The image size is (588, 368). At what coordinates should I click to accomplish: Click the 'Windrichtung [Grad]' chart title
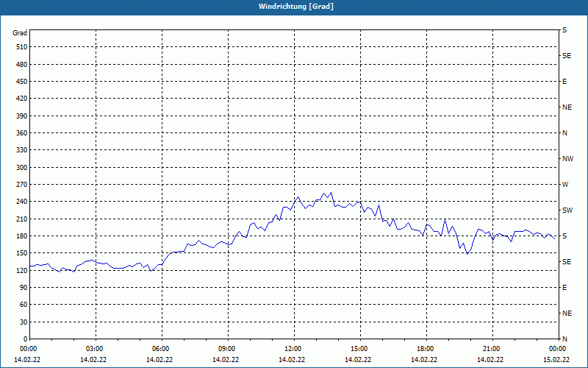tap(296, 7)
